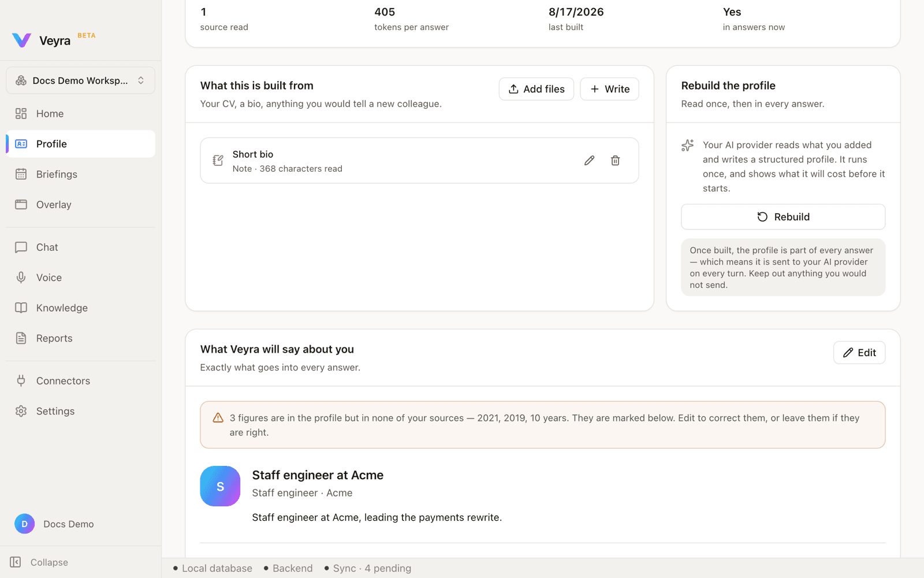This screenshot has height=578, width=924.
Task: Click the Backend status indicator
Action: pyautogui.click(x=288, y=568)
